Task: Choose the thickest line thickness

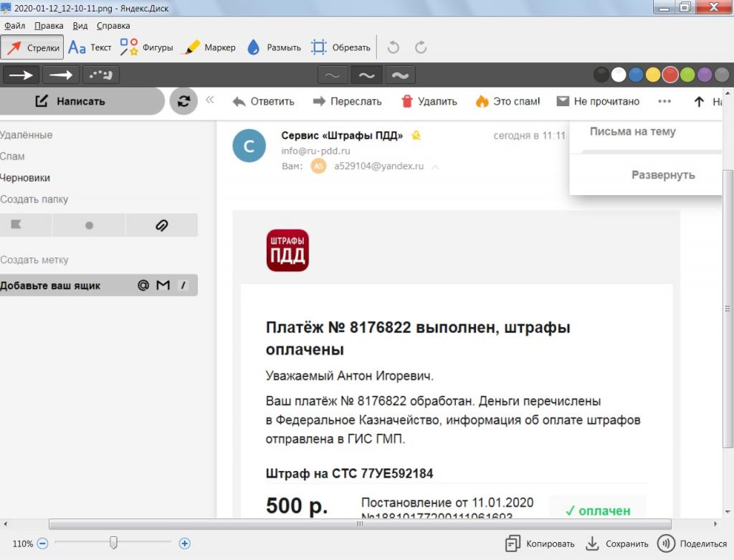Action: pyautogui.click(x=400, y=75)
